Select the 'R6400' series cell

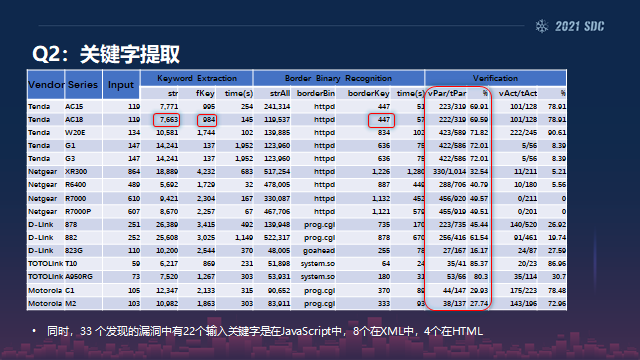point(76,184)
